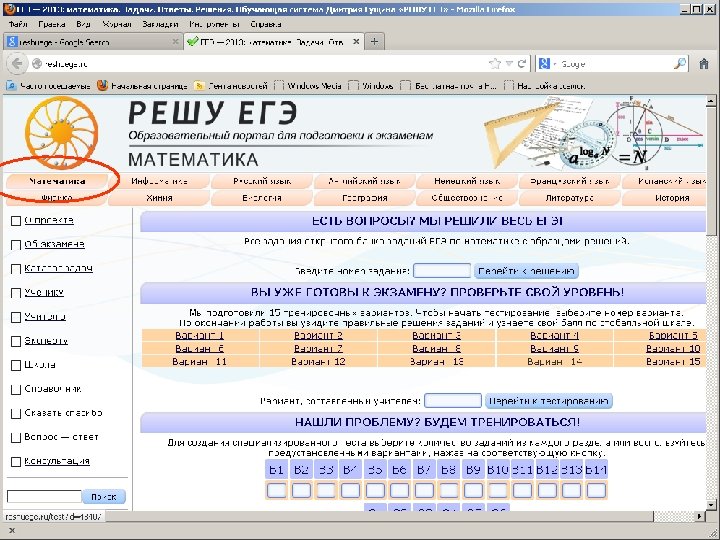Select the Литература subject tab
This screenshot has height=540, width=720.
click(x=569, y=198)
